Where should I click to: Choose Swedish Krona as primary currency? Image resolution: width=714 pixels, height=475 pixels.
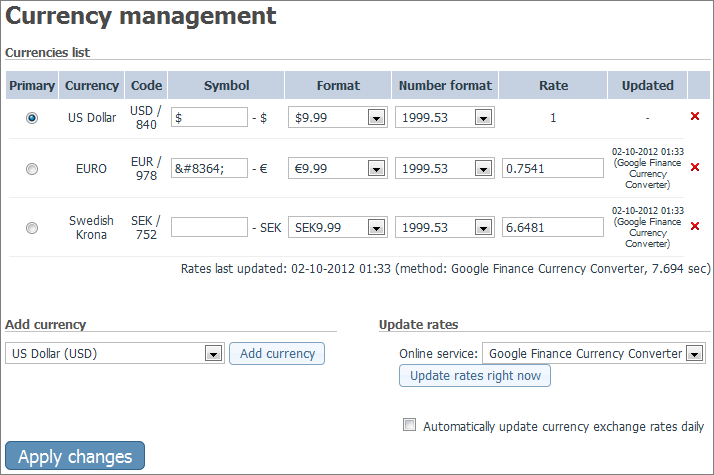pos(32,228)
